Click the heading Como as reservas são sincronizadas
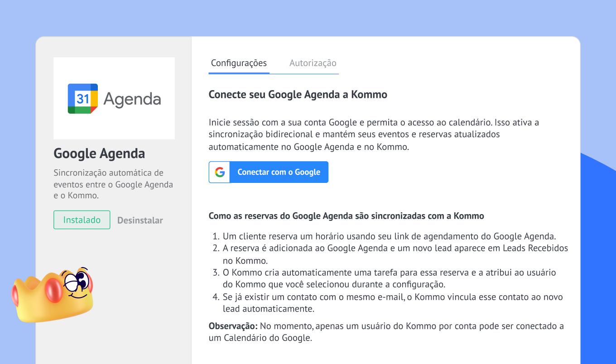This screenshot has height=364, width=616. [x=346, y=216]
